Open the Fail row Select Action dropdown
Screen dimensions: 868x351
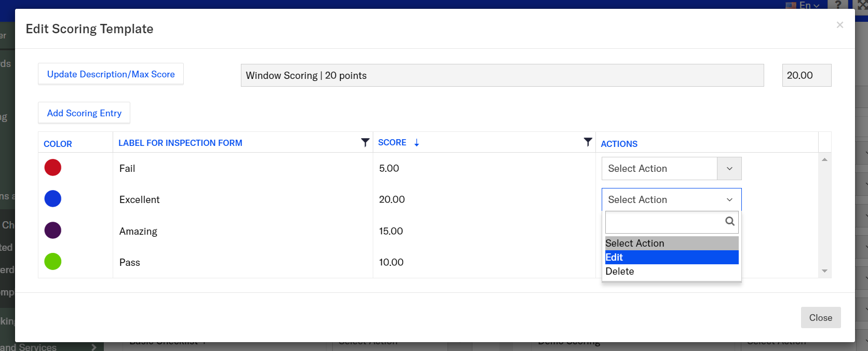tap(671, 169)
